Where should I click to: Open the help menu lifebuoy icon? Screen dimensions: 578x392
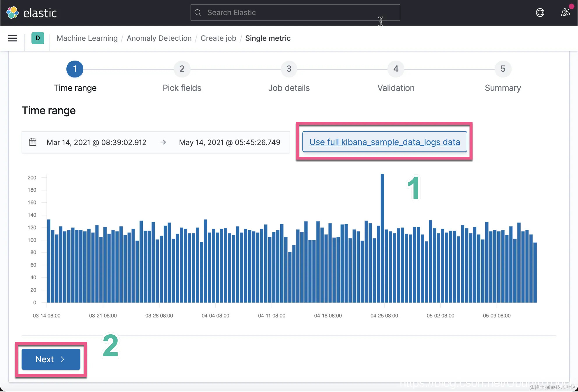[x=540, y=13]
